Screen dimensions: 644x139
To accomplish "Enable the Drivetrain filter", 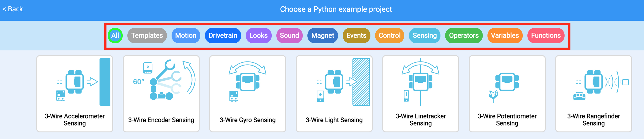I will (x=223, y=36).
